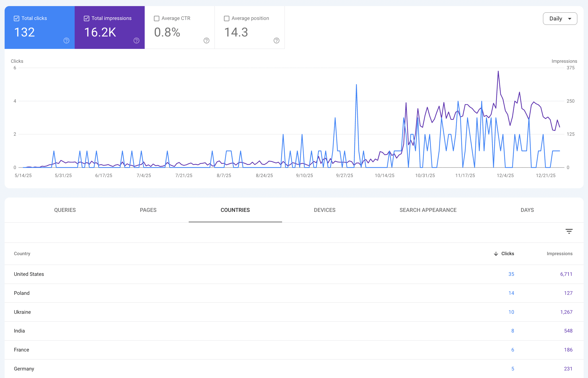The image size is (588, 378).
Task: Click the sort arrow beside Clicks column
Action: coord(496,253)
